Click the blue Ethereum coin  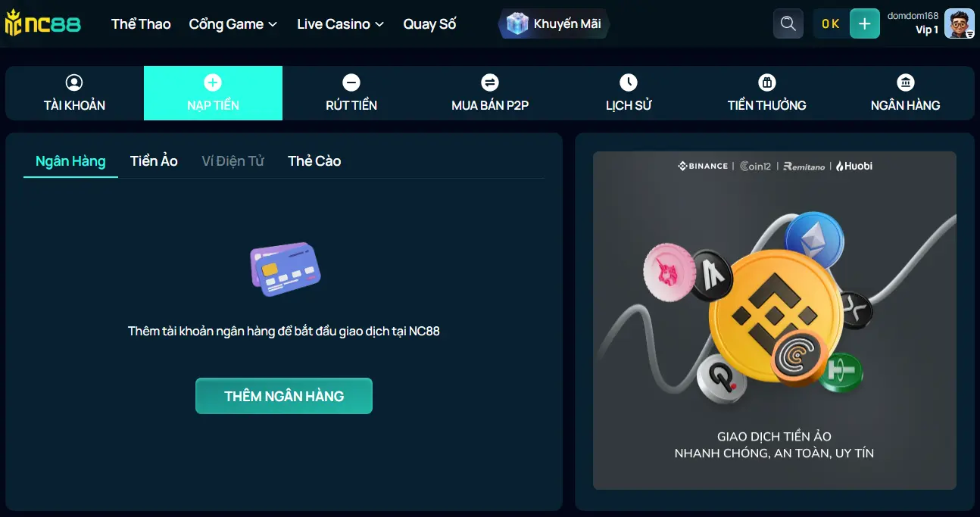814,241
